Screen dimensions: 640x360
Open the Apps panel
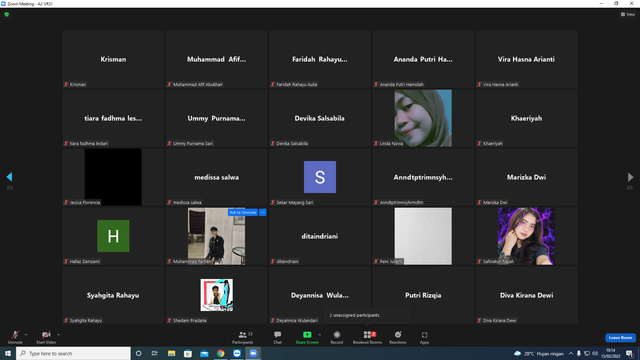pyautogui.click(x=424, y=337)
